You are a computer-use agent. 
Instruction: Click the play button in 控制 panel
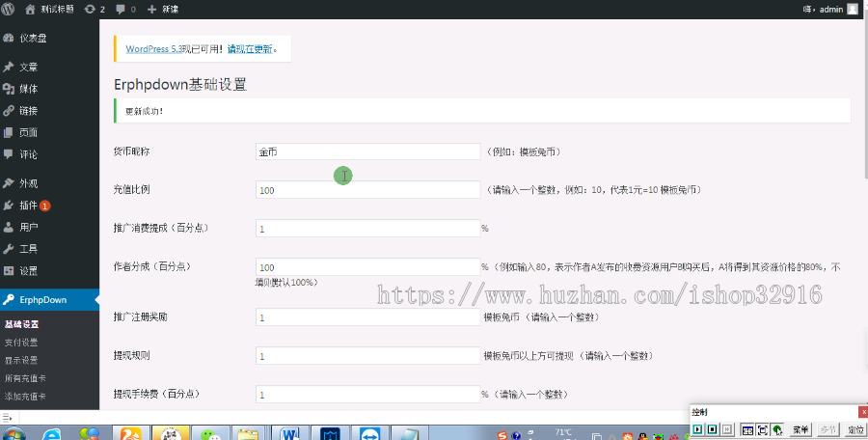click(x=697, y=429)
